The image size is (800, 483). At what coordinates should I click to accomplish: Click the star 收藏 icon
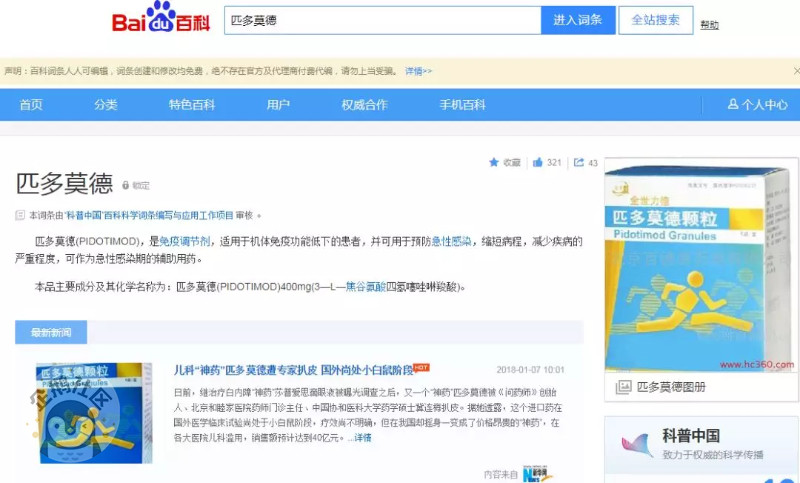494,162
